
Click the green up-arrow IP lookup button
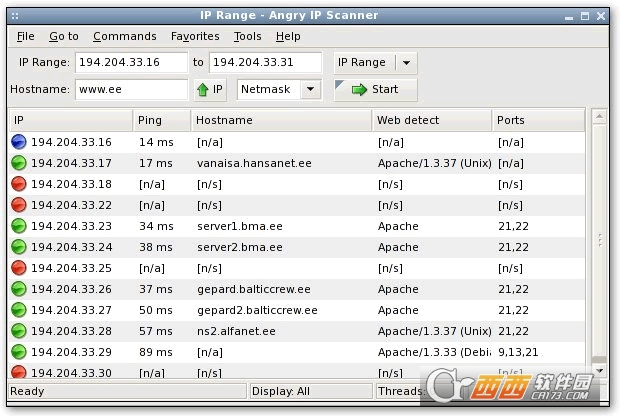click(210, 89)
